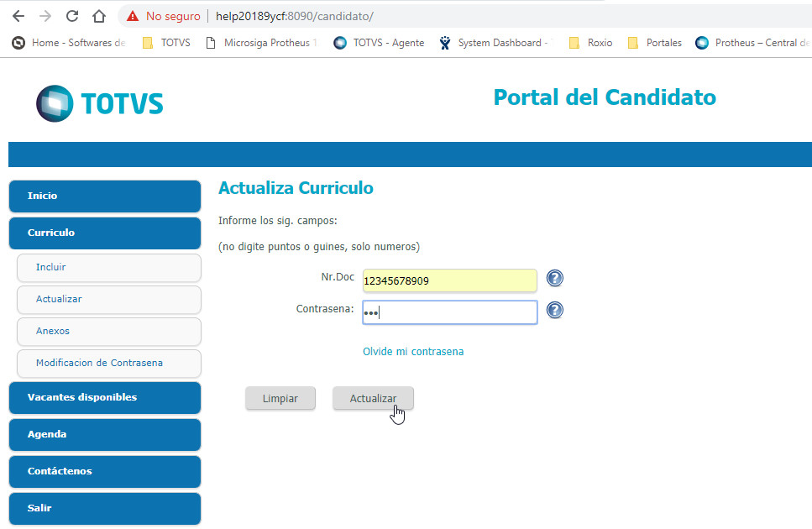Show help for the Contrasena field
Screen dimensions: 812x529
(554, 310)
